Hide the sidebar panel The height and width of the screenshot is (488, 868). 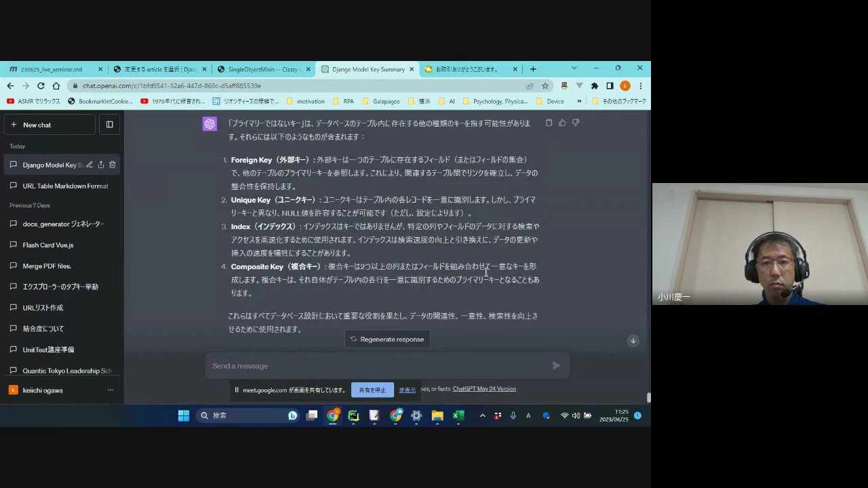point(109,125)
